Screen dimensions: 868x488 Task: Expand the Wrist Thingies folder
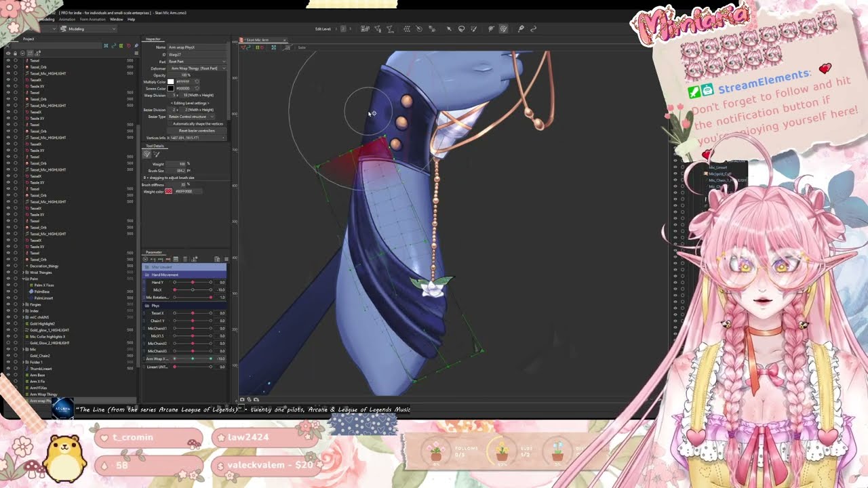[24, 272]
